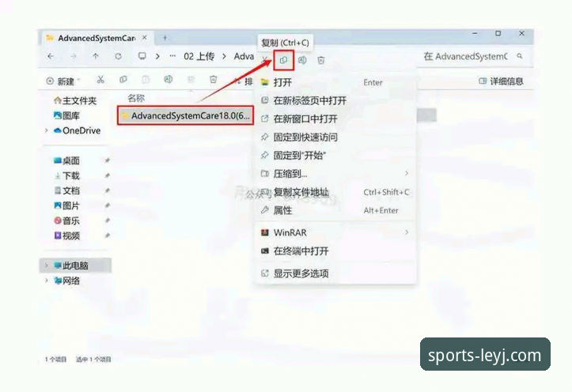
Task: Open a new tab with the plus button
Action: pyautogui.click(x=165, y=37)
